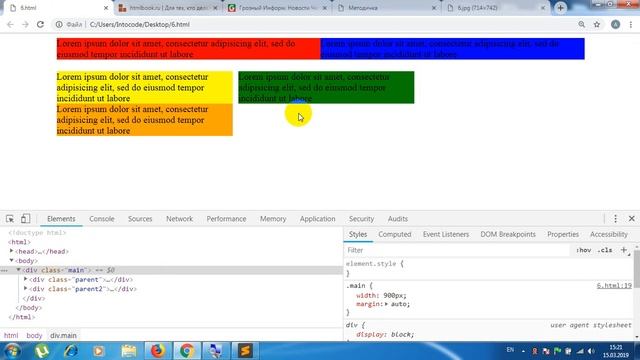Open the Audits tab
The width and height of the screenshot is (640, 360).
click(398, 219)
